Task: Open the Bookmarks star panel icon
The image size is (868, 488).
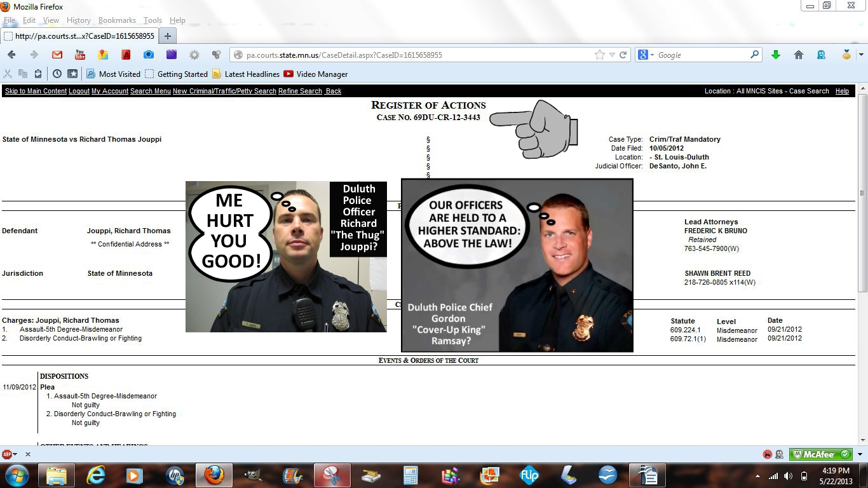Action: point(72,74)
